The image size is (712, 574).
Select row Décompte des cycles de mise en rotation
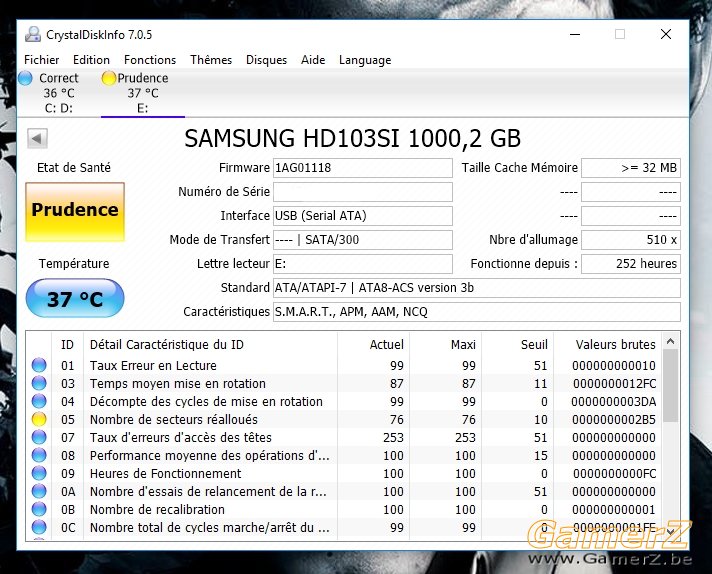tap(344, 401)
